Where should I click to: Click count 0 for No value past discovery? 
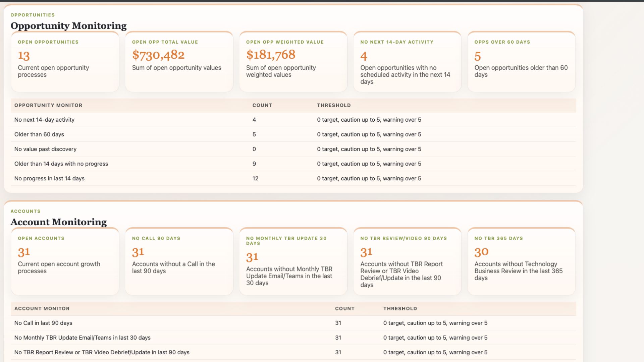254,149
